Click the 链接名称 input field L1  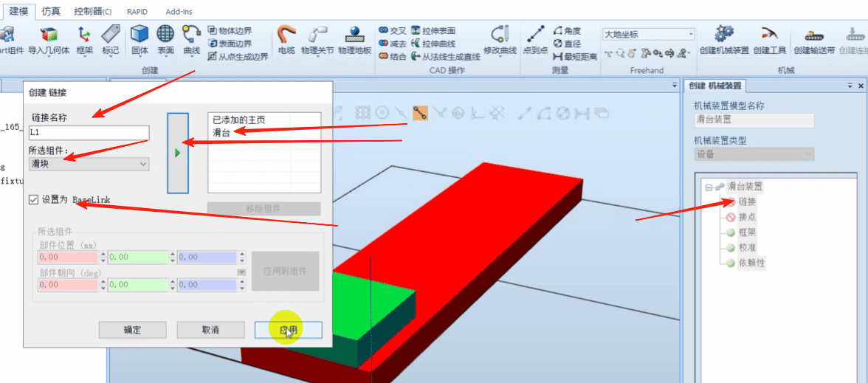pos(89,133)
